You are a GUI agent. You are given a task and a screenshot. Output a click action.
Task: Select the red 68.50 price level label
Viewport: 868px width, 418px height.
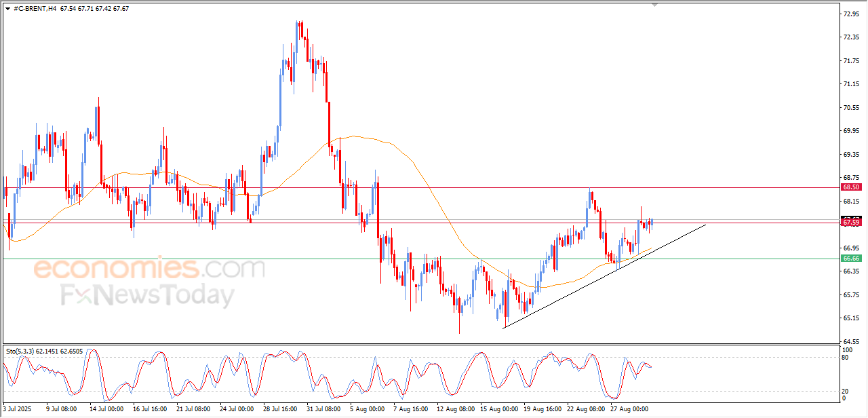coord(851,187)
